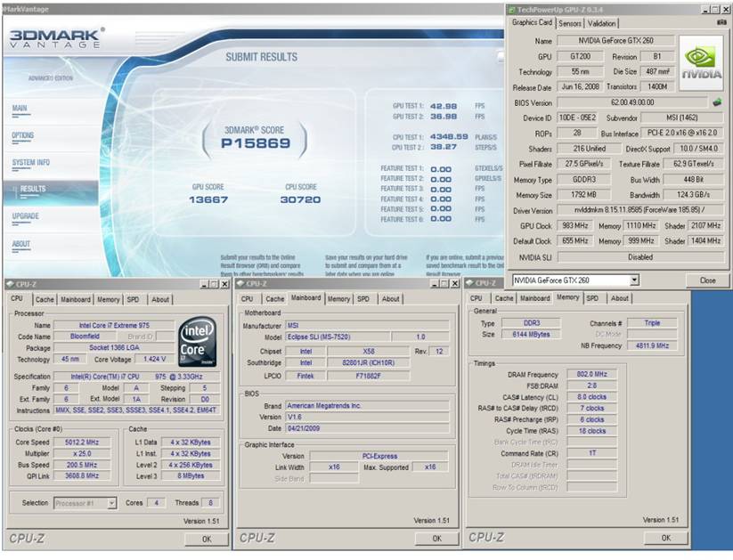Open the Processor #1 selection dropdown in CPU-Z
This screenshot has width=733, height=560.
(111, 503)
